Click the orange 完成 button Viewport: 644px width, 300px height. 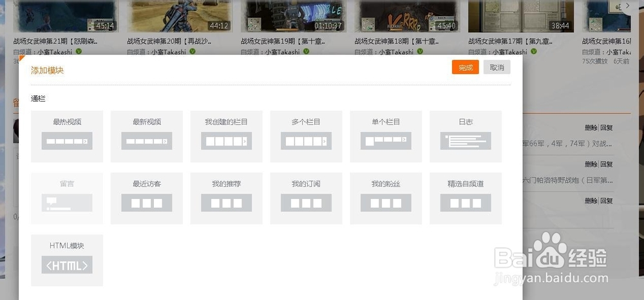point(466,68)
